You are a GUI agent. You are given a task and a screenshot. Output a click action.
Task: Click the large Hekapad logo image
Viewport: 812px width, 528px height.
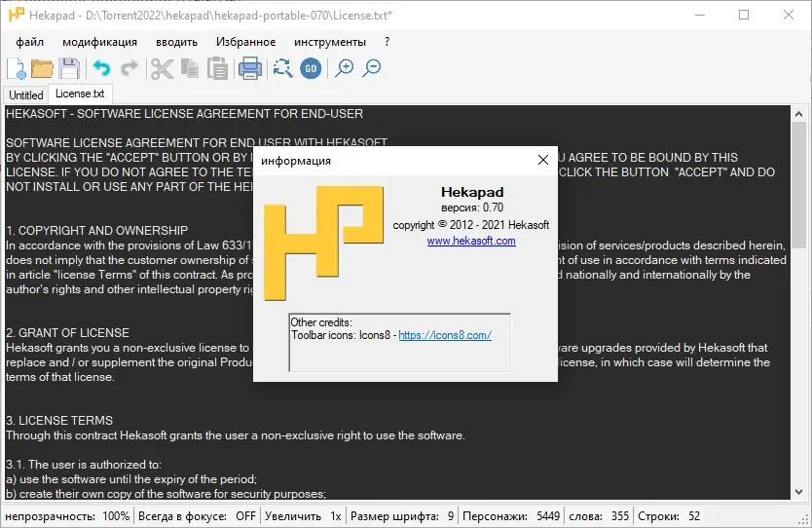[323, 244]
